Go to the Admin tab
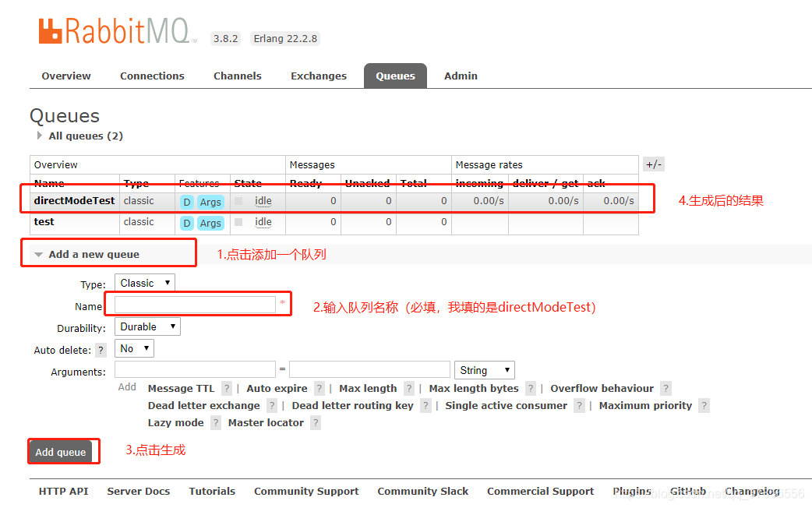Image resolution: width=812 pixels, height=508 pixels. pos(461,76)
